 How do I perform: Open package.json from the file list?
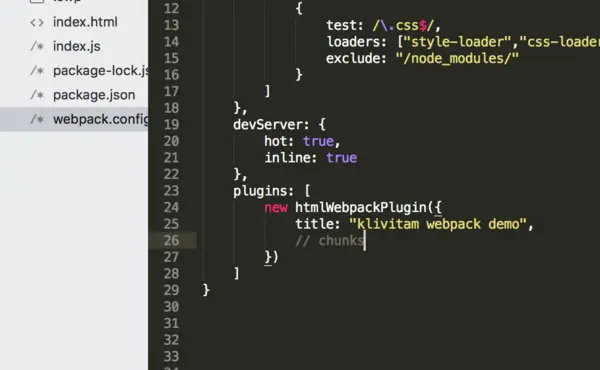94,95
